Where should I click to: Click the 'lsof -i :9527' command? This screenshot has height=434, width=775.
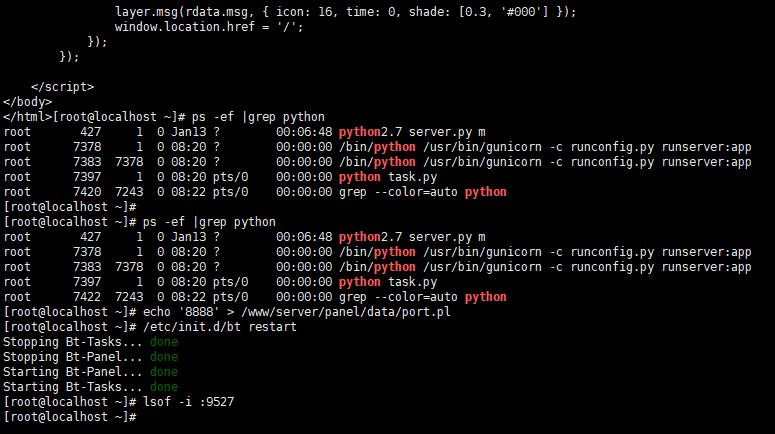(x=188, y=402)
